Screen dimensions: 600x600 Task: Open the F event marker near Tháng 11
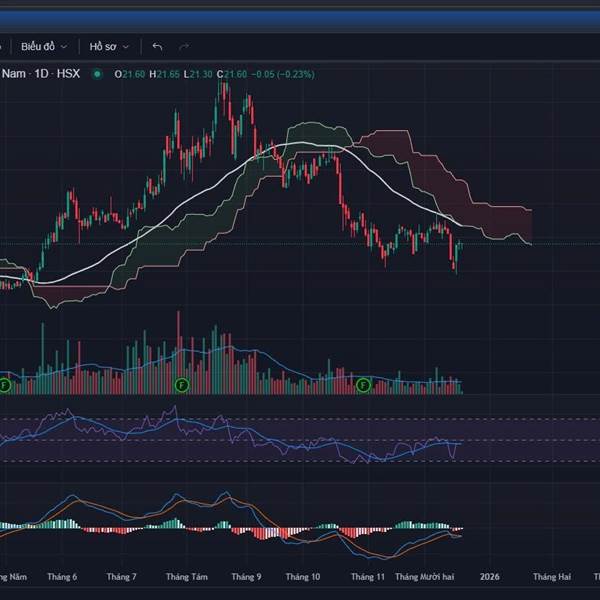click(x=363, y=384)
